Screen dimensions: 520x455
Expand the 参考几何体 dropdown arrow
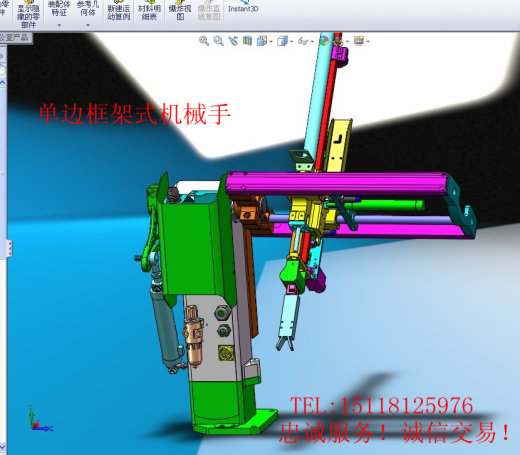tap(88, 25)
